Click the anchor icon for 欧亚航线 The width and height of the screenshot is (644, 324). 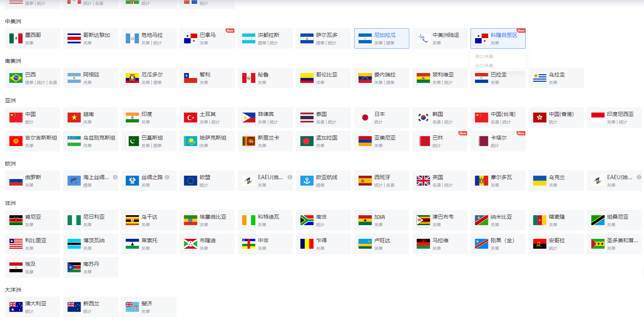(x=307, y=181)
